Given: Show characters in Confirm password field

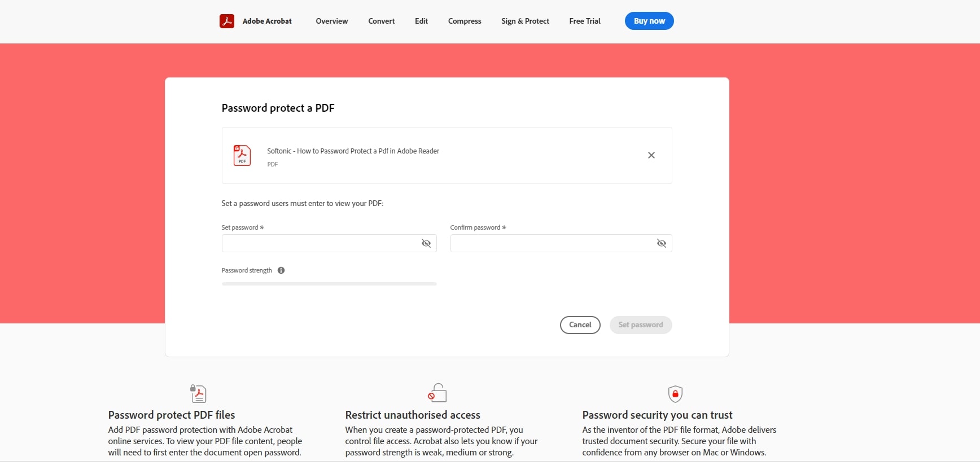Looking at the screenshot, I should click(662, 243).
